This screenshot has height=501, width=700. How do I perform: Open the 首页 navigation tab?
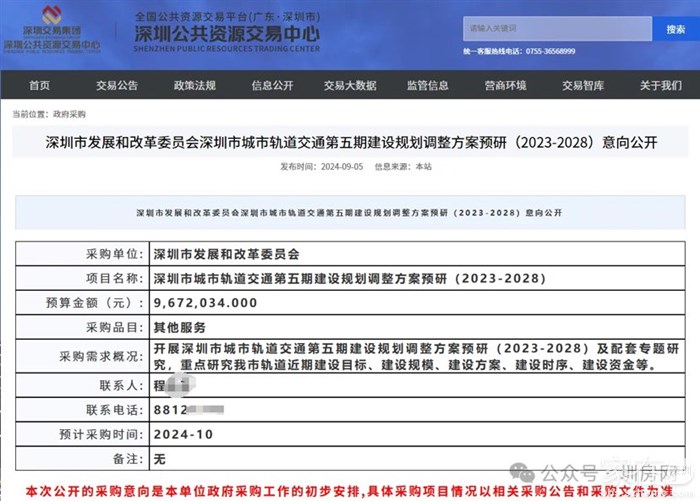[x=40, y=86]
